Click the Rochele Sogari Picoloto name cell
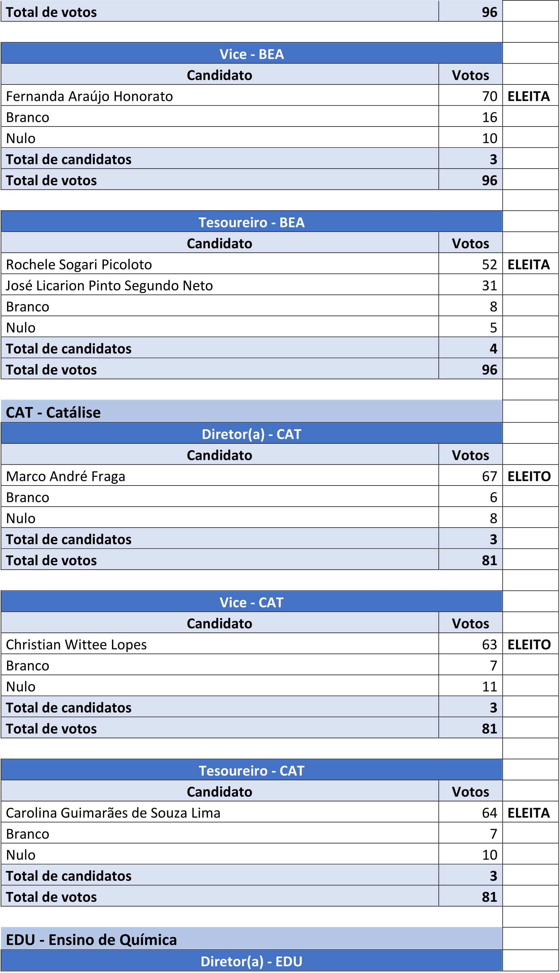Screen dimensions: 560x973 click(79, 264)
